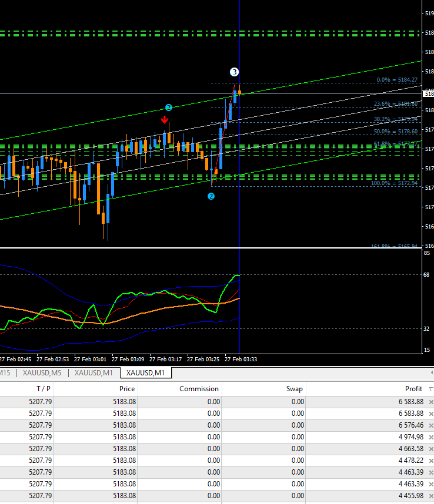
Task: Select the Fibonacci 0.0% = 5184.27 level label
Action: coord(397,80)
